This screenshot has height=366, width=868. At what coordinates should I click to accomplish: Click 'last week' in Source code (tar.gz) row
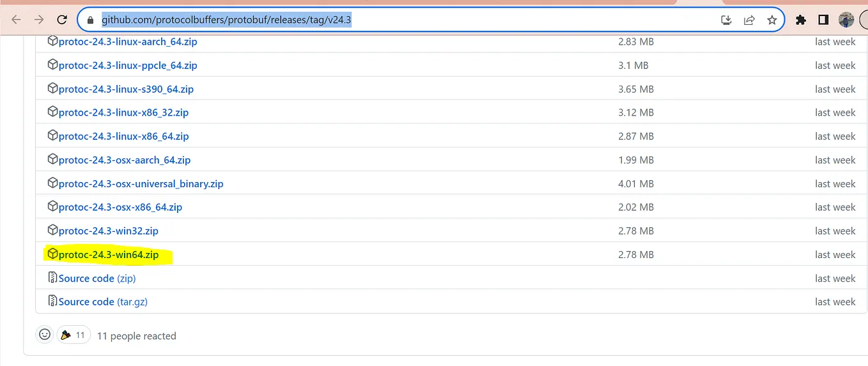[835, 301]
